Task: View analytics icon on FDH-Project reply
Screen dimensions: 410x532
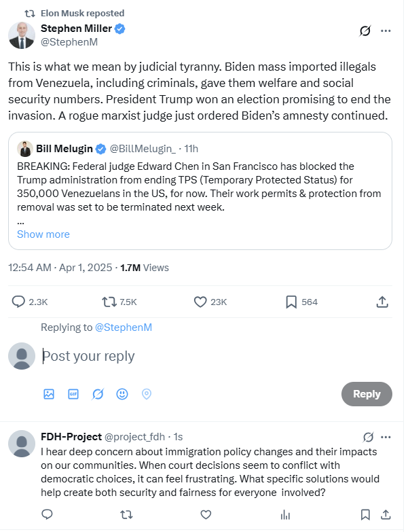Action: click(x=285, y=514)
